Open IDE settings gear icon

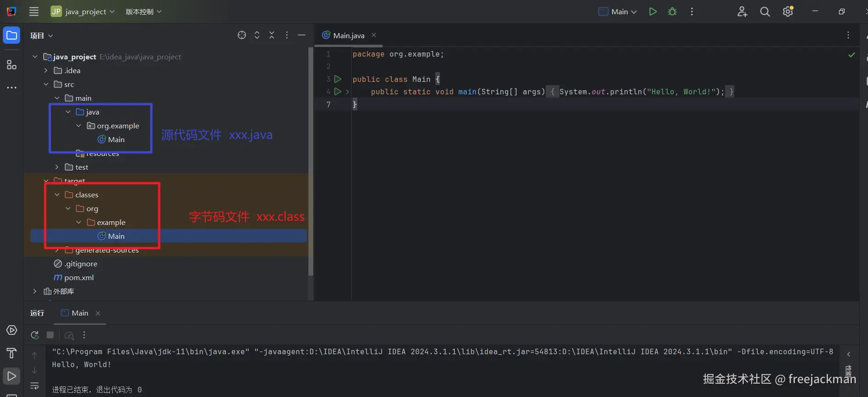tap(788, 12)
